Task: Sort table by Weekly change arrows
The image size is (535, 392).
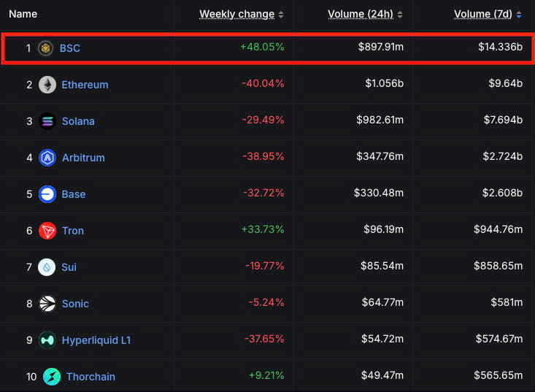Action: [x=282, y=15]
